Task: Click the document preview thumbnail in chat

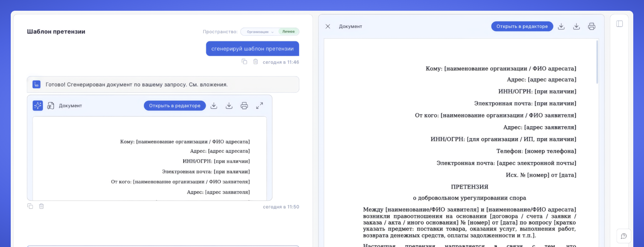Action: 150,158
